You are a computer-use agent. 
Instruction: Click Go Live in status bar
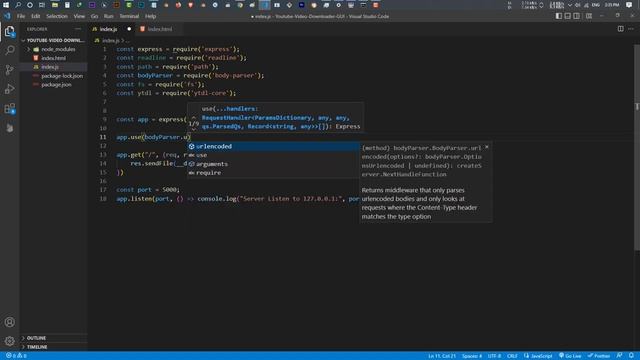pyautogui.click(x=570, y=356)
